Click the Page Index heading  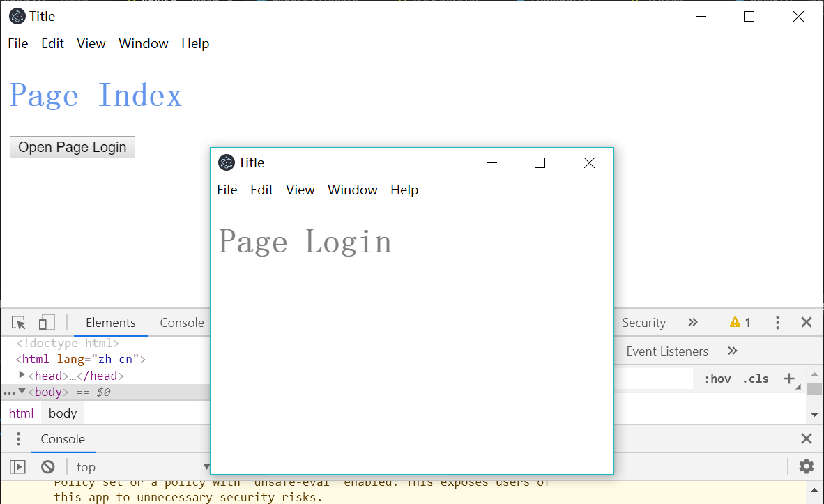point(96,95)
